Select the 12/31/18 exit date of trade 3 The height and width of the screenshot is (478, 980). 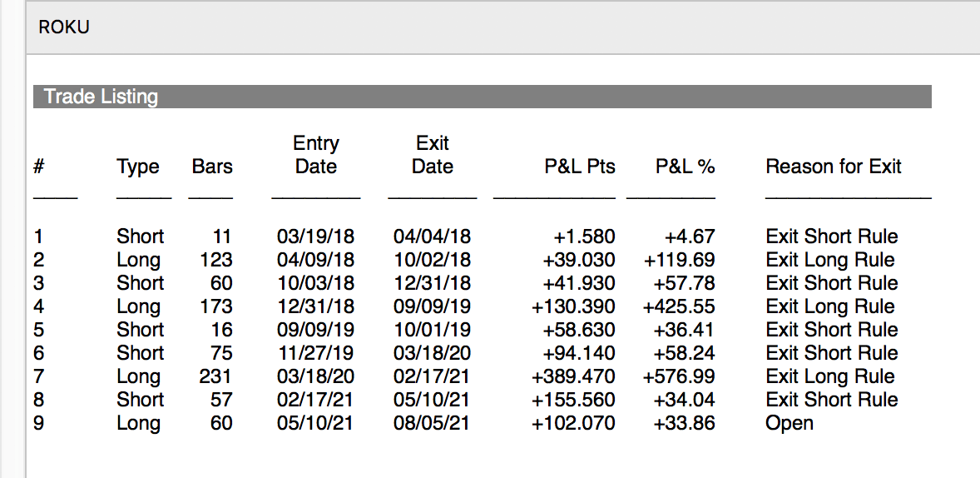432,283
